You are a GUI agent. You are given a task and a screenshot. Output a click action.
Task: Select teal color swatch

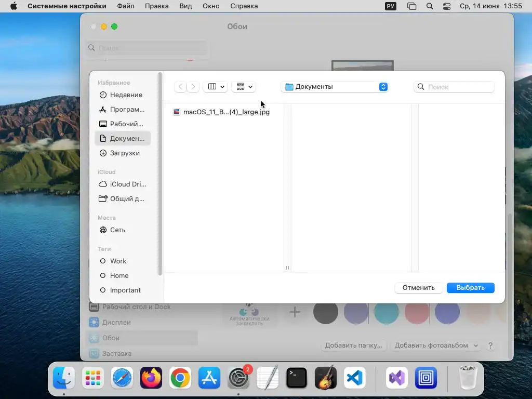click(386, 312)
